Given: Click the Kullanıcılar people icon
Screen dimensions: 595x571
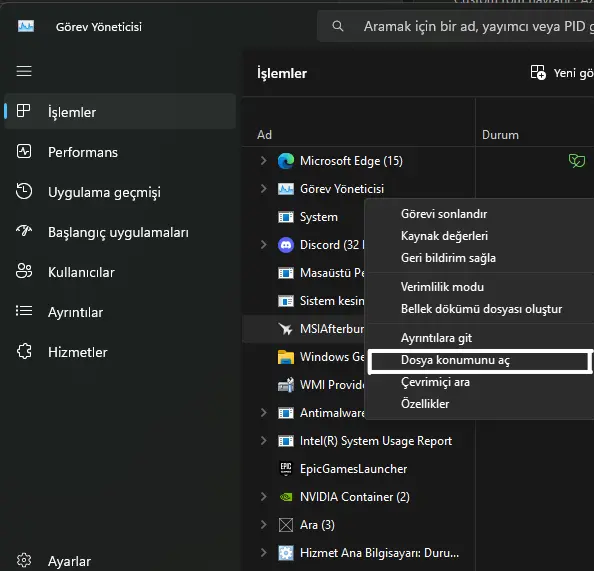Looking at the screenshot, I should pyautogui.click(x=24, y=271).
